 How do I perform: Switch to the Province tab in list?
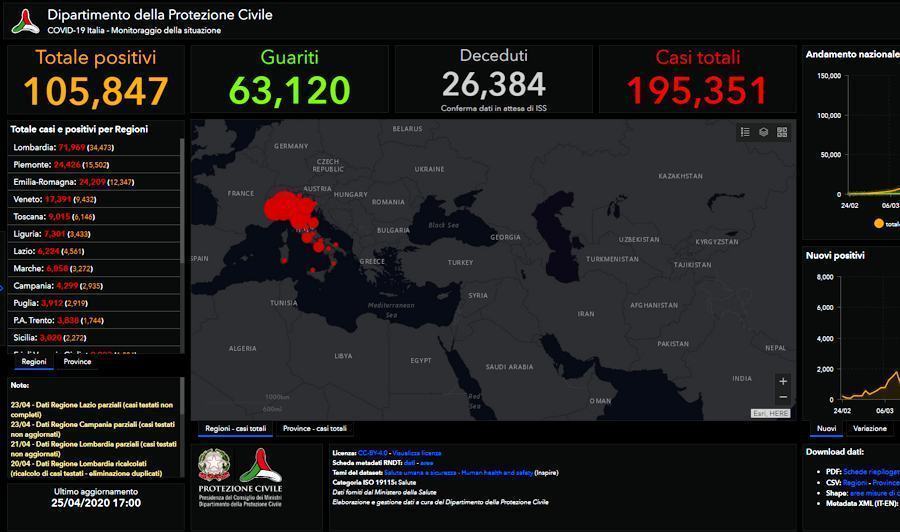(x=77, y=362)
